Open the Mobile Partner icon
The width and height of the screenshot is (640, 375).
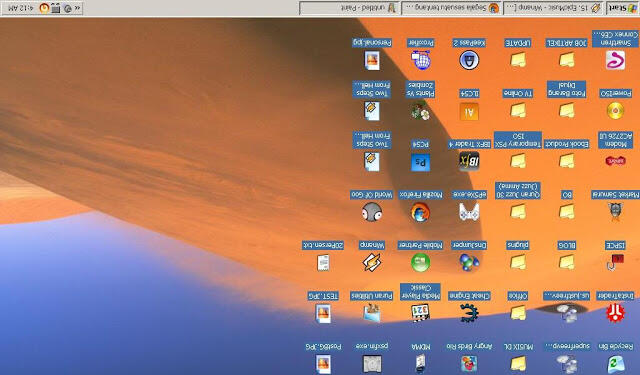420,262
